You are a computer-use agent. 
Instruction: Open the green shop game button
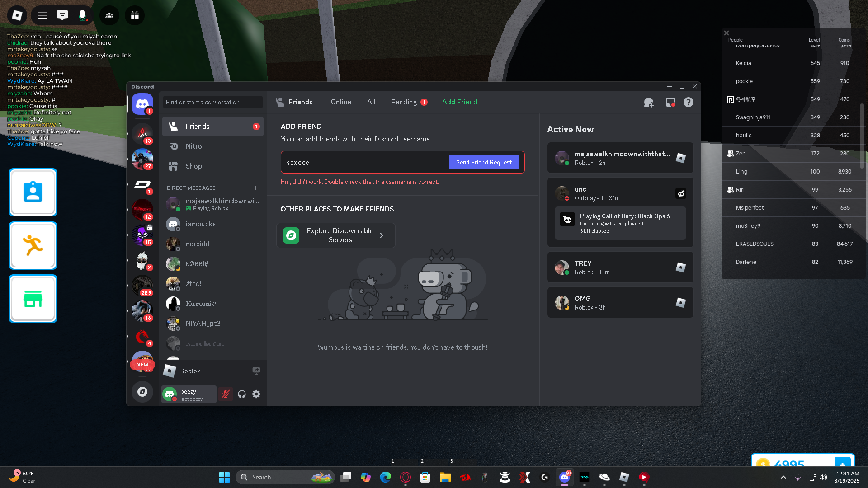click(x=33, y=299)
